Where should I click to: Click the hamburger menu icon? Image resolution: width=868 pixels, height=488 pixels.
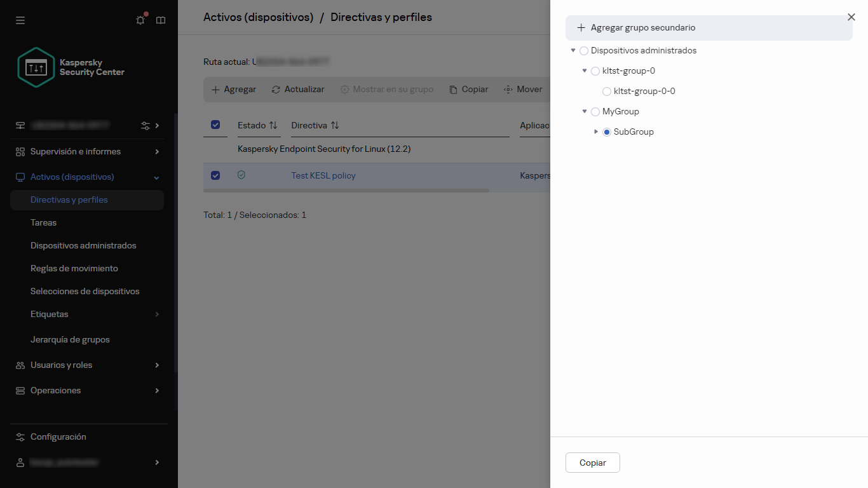20,20
